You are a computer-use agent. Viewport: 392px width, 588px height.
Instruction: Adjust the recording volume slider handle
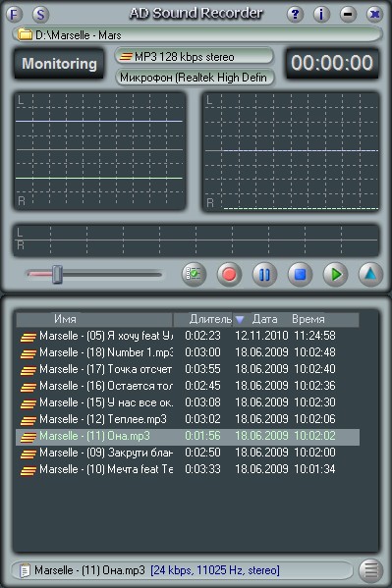point(57,274)
